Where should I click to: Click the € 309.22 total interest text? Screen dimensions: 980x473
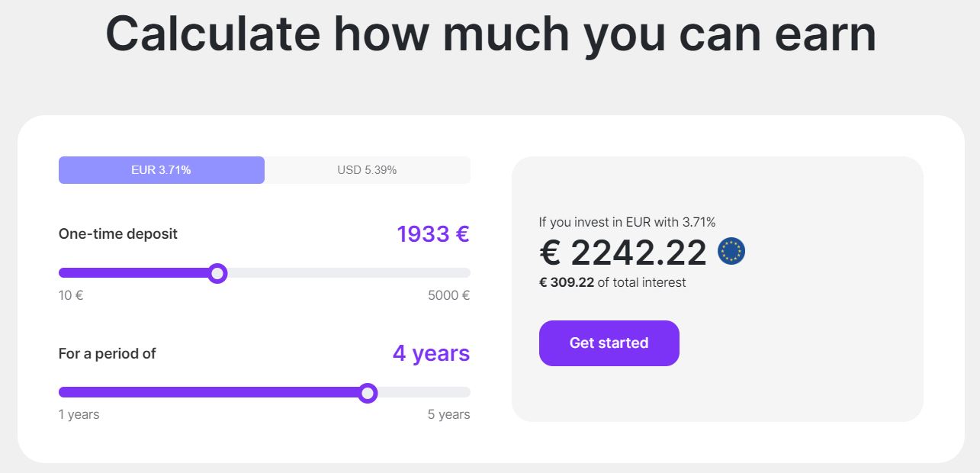point(568,282)
